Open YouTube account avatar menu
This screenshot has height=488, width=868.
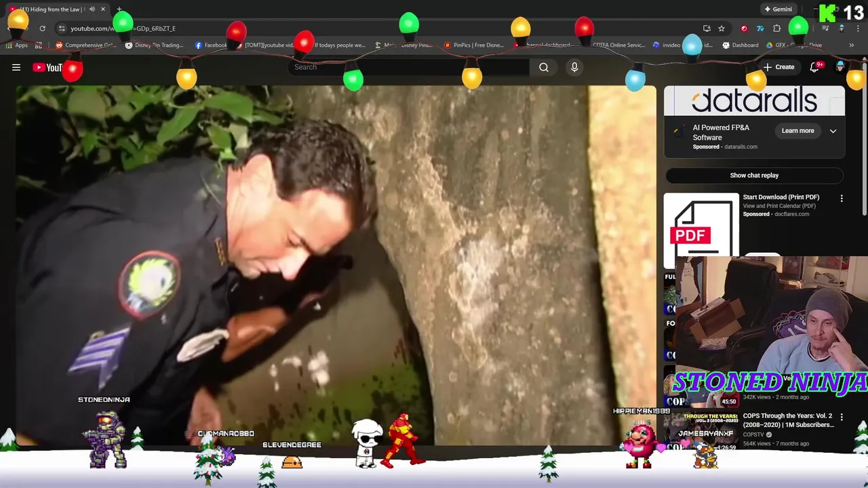[840, 66]
